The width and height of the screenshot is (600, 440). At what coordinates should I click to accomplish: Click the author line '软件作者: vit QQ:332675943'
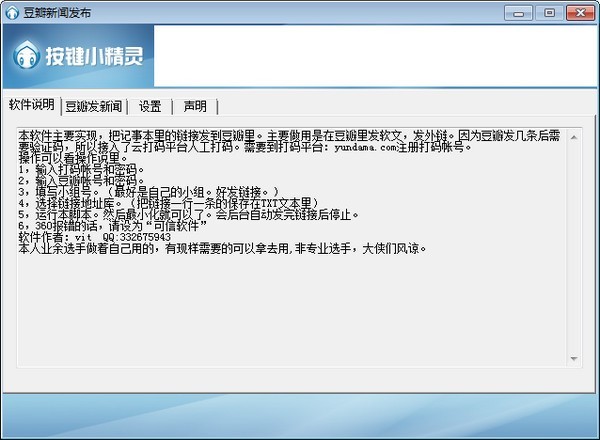click(x=95, y=237)
